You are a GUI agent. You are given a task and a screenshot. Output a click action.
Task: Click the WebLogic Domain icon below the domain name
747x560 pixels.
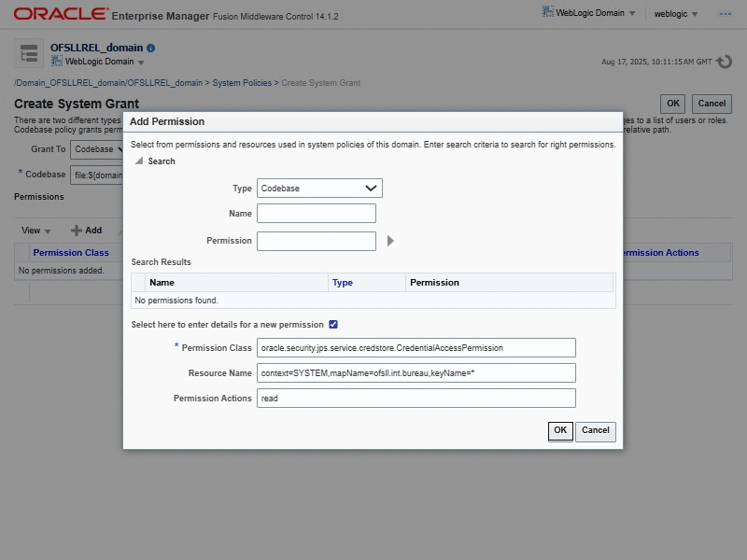pyautogui.click(x=57, y=61)
